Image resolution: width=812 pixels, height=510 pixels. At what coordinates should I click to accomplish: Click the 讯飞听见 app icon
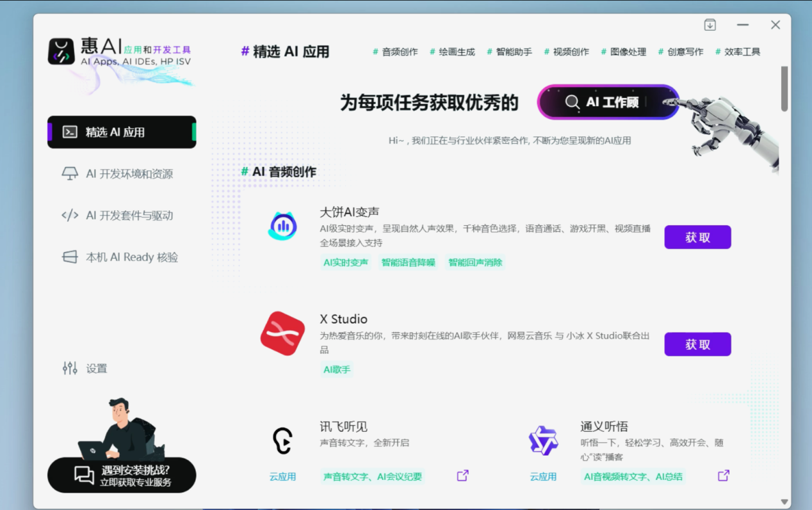pyautogui.click(x=282, y=440)
